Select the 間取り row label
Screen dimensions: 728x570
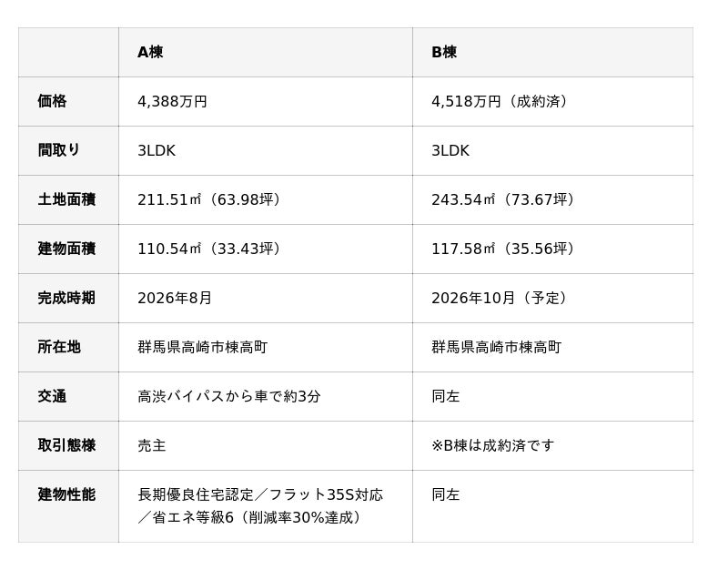point(59,150)
